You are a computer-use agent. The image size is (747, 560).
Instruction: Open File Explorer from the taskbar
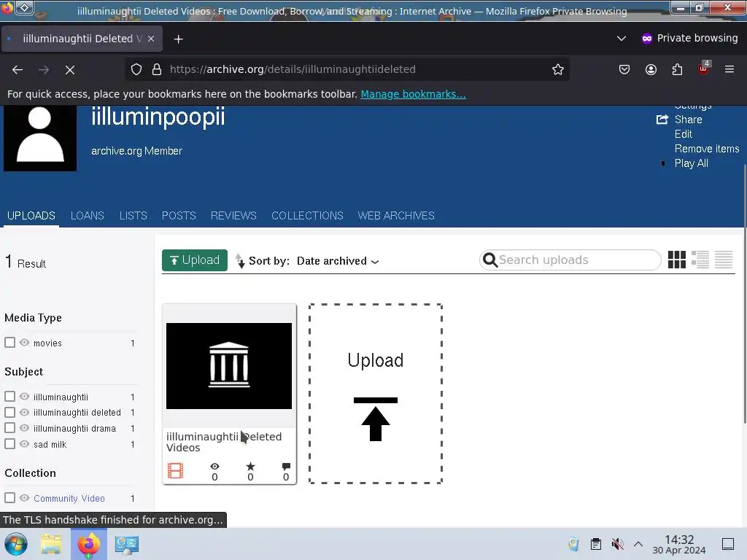tap(51, 544)
